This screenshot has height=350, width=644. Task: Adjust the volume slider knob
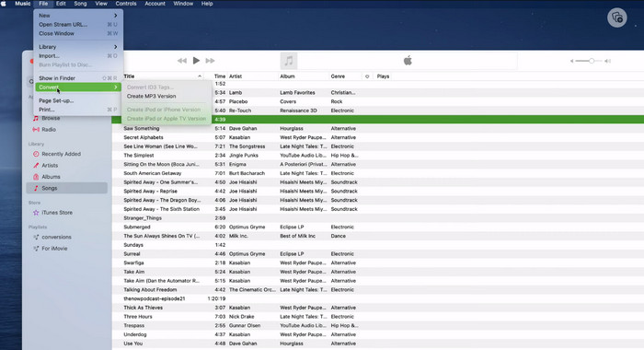point(592,61)
